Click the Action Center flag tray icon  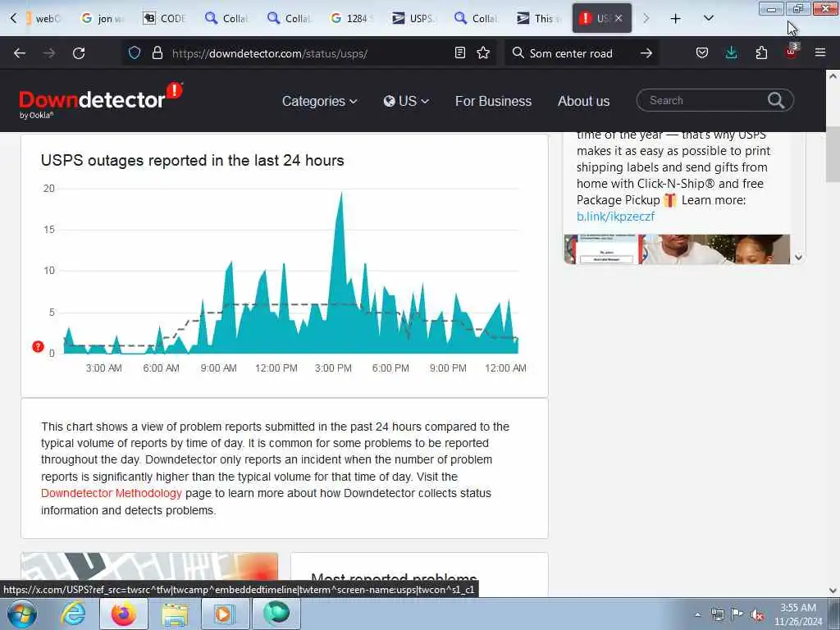coord(737,614)
